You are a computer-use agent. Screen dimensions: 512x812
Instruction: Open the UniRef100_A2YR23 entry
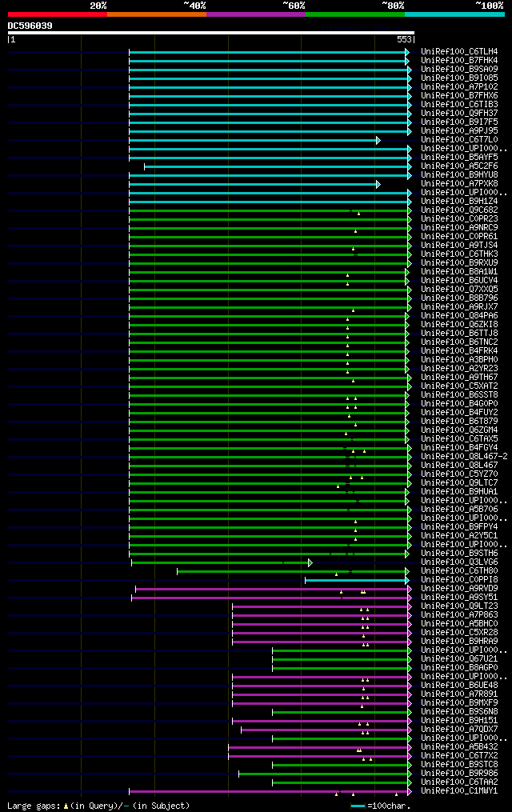click(459, 369)
